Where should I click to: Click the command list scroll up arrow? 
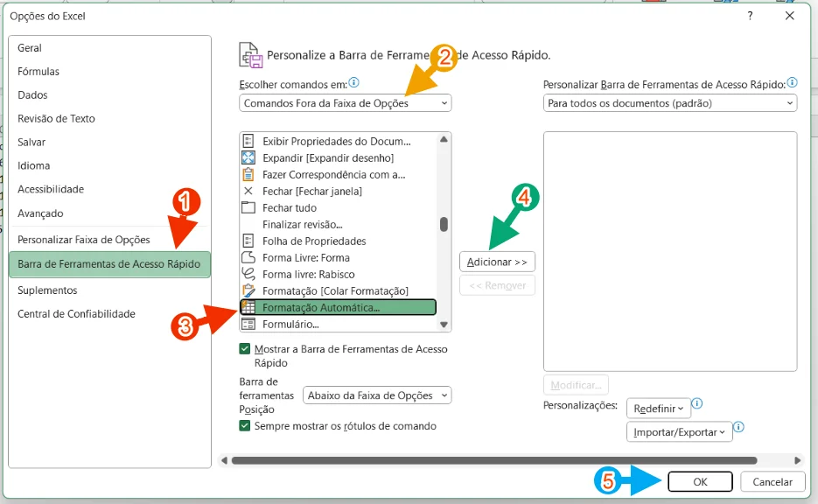444,139
